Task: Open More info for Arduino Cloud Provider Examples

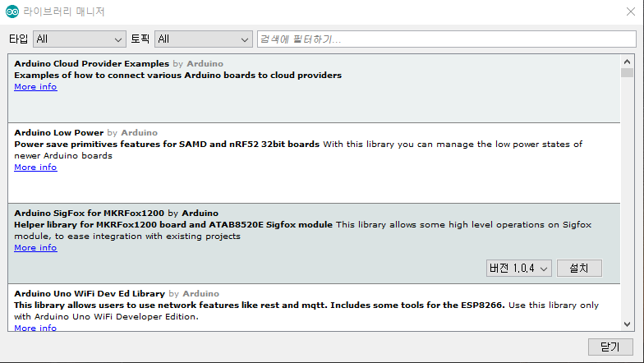Action: click(x=35, y=87)
